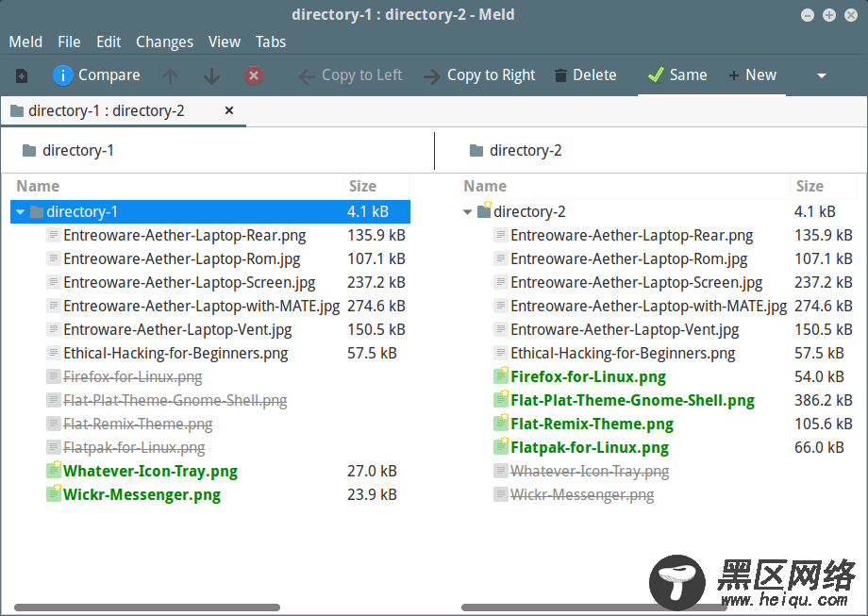The height and width of the screenshot is (616, 868).
Task: Click the blue Compare info icon
Action: coord(62,75)
